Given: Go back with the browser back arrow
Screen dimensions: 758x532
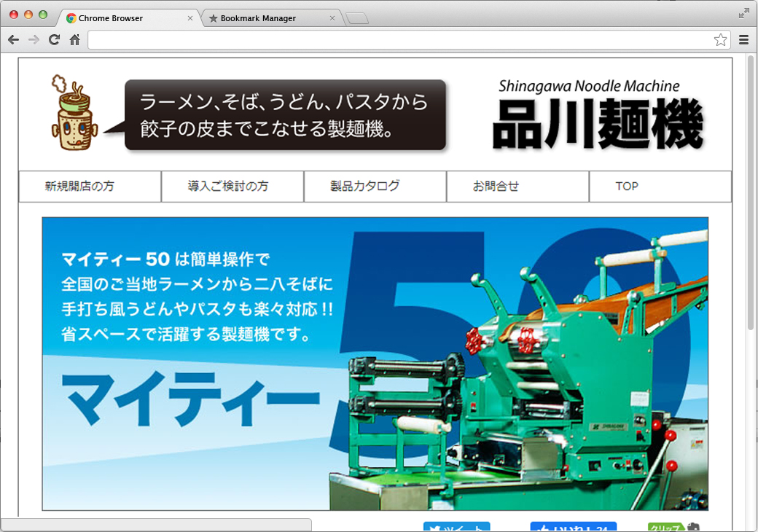Looking at the screenshot, I should pos(14,39).
